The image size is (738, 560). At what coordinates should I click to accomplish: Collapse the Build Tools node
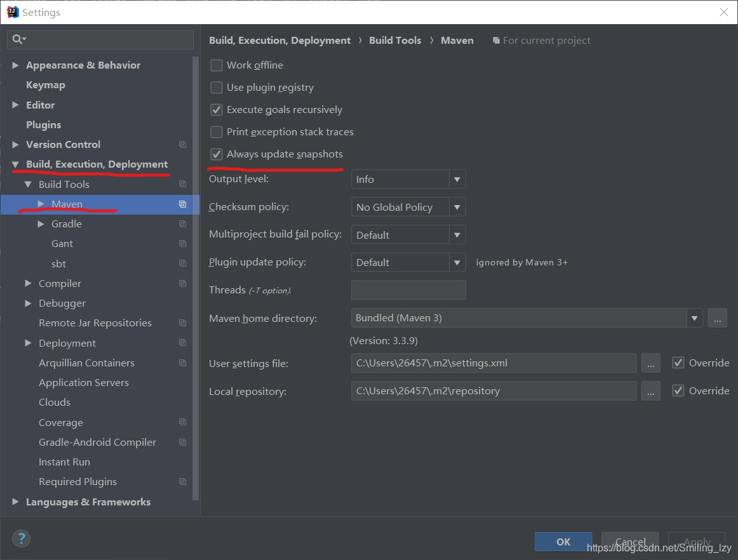point(28,184)
